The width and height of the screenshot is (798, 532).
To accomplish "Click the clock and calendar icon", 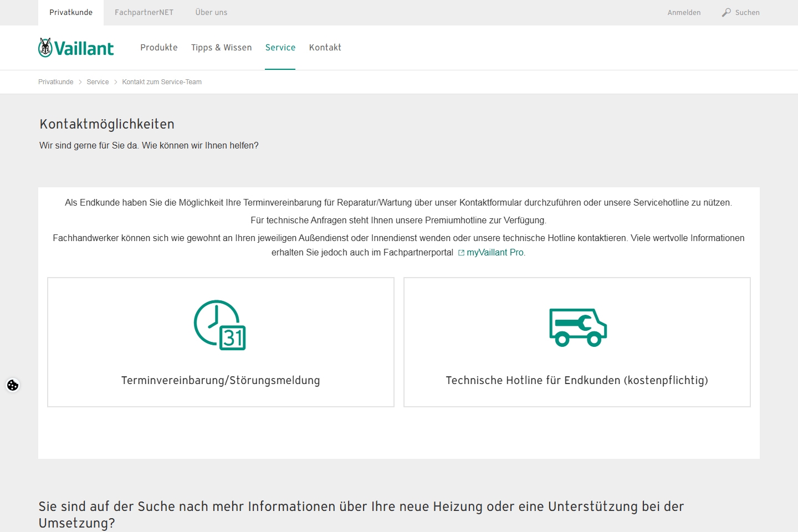I will pyautogui.click(x=220, y=325).
